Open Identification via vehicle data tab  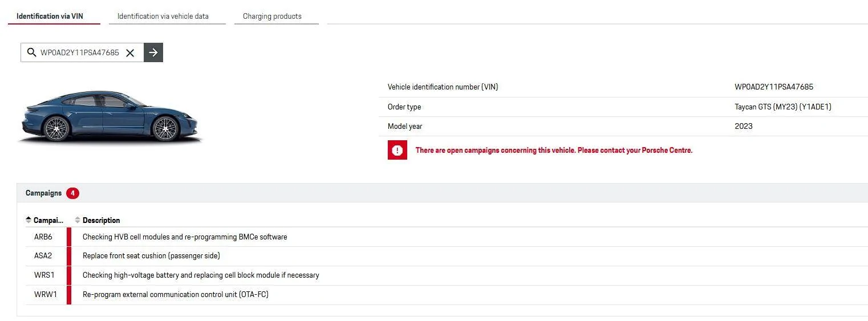pos(163,16)
